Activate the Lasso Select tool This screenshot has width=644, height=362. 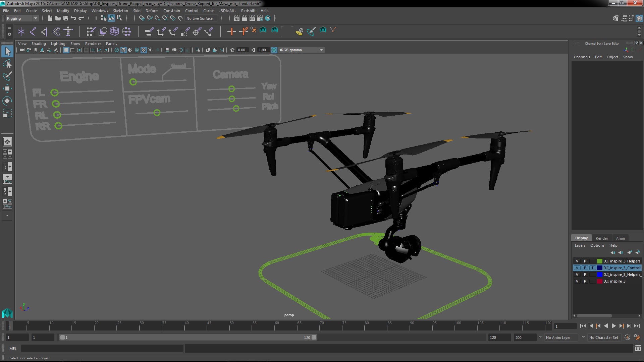pos(7,64)
